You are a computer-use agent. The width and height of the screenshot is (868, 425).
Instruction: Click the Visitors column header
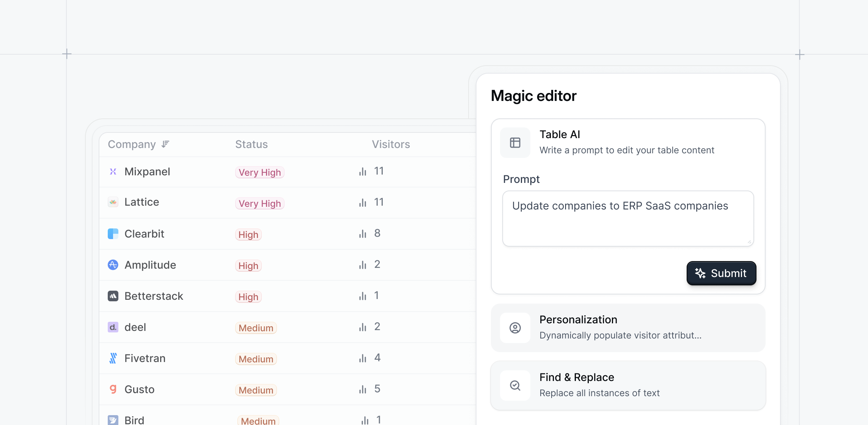[391, 144]
